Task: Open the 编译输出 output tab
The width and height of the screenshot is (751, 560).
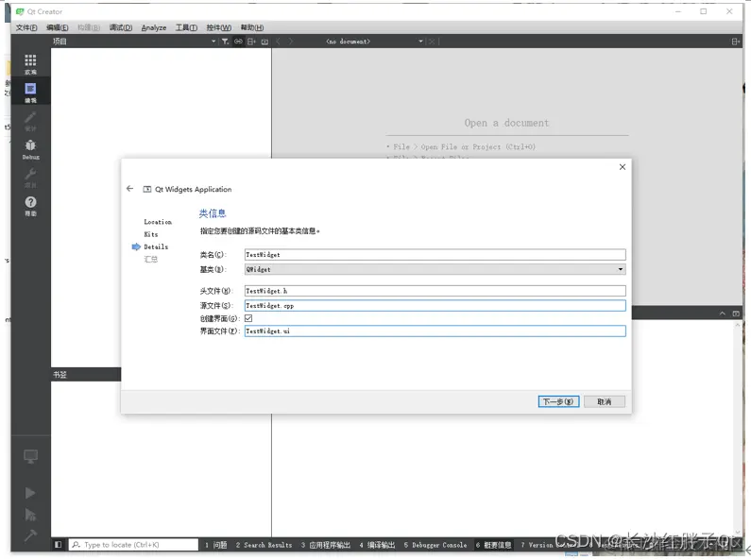Action: pos(377,545)
